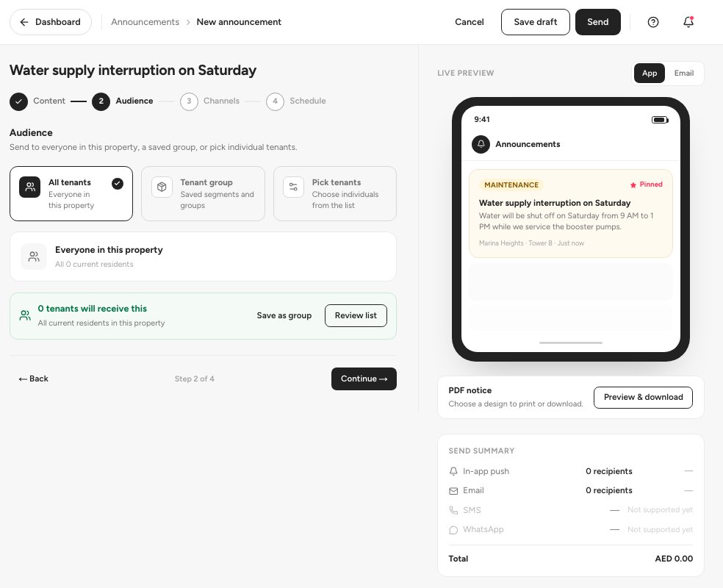
Task: Click Email '0 recipients' value
Action: tap(608, 490)
